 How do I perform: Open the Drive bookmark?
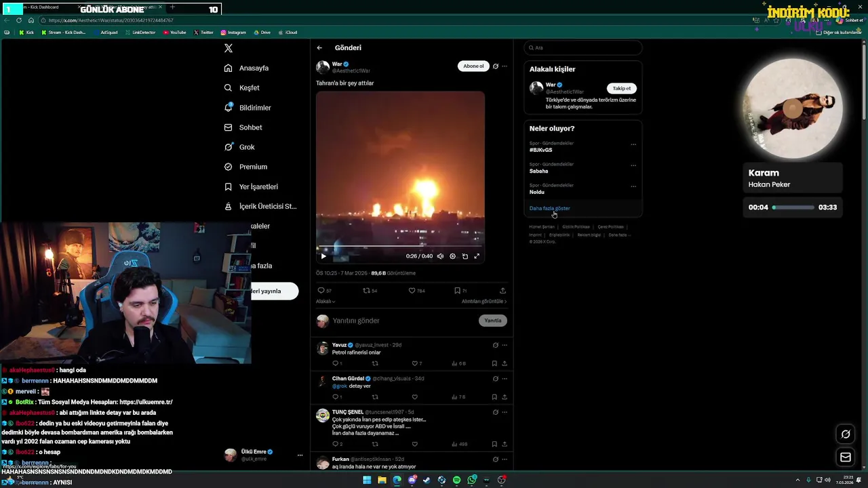(262, 33)
